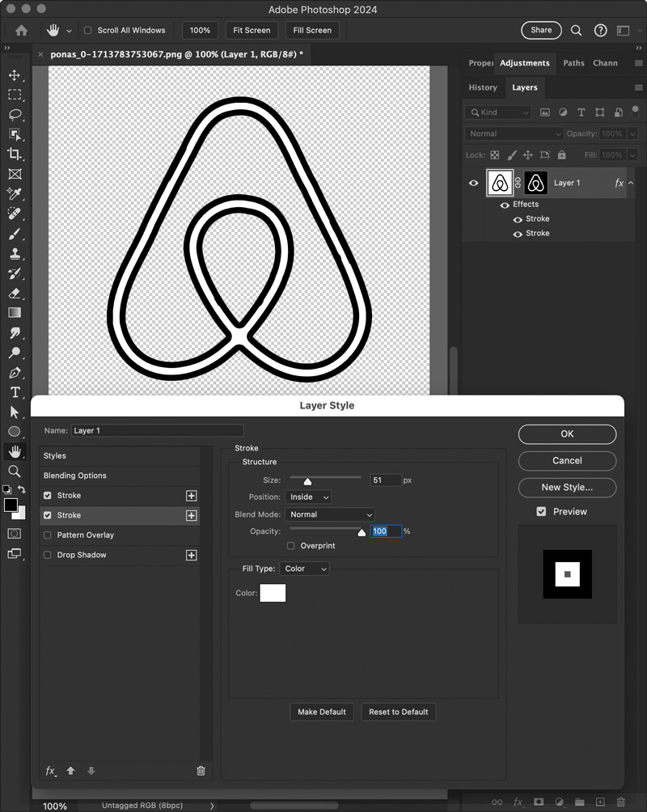The width and height of the screenshot is (647, 812).
Task: Open the stroke Position dropdown
Action: click(x=308, y=497)
